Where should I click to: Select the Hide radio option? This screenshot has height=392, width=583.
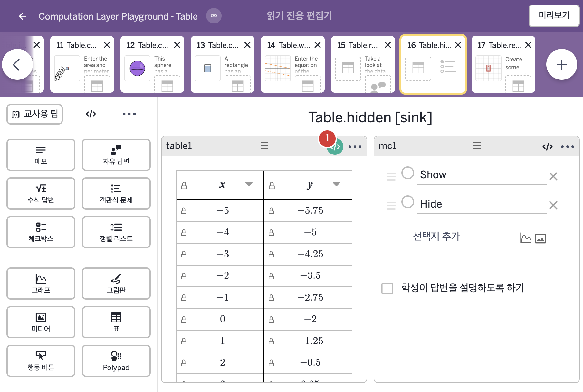[408, 202]
